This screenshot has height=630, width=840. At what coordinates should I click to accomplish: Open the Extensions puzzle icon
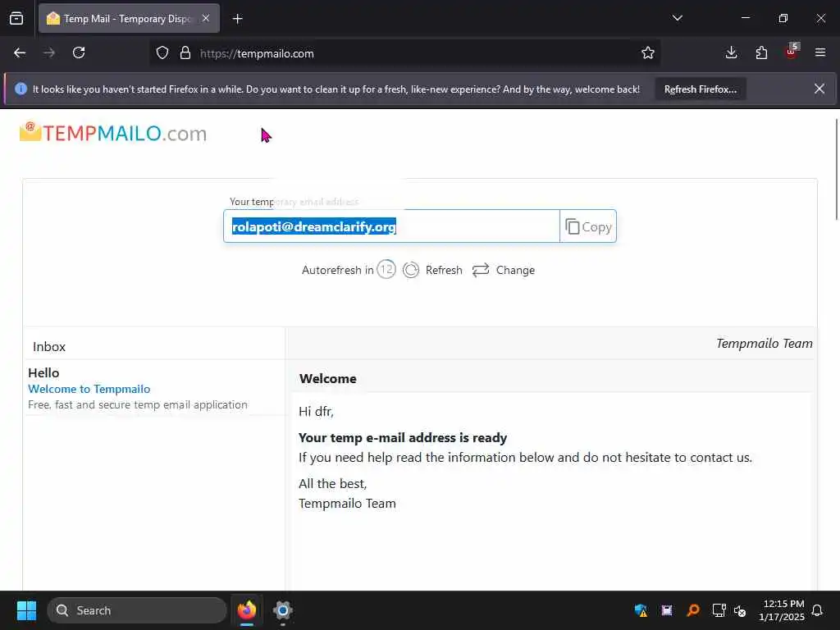(x=761, y=53)
